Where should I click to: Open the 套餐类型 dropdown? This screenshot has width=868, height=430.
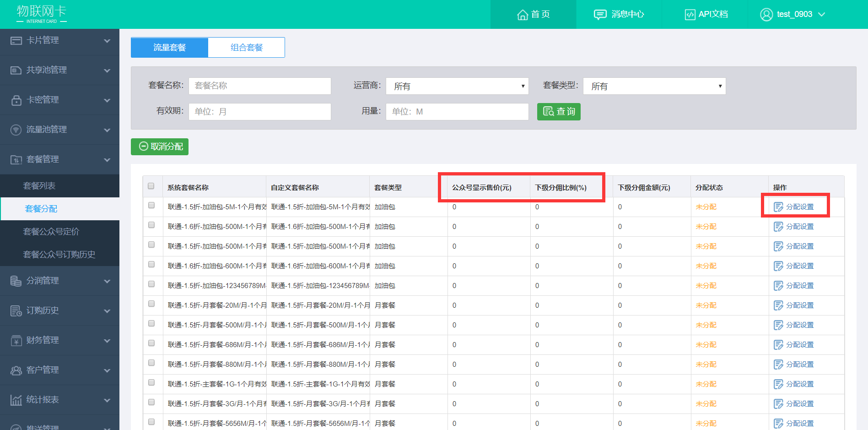click(x=654, y=86)
